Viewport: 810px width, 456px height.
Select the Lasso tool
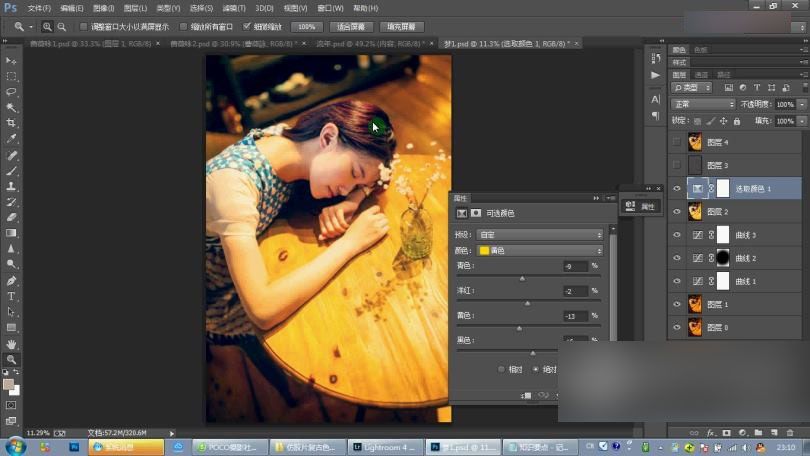point(12,92)
